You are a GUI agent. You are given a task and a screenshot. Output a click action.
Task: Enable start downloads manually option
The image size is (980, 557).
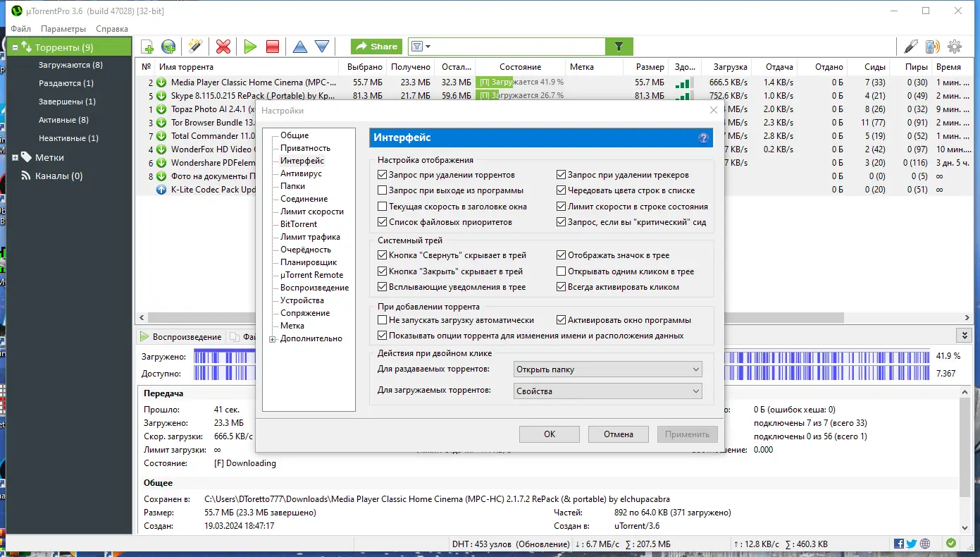[383, 320]
